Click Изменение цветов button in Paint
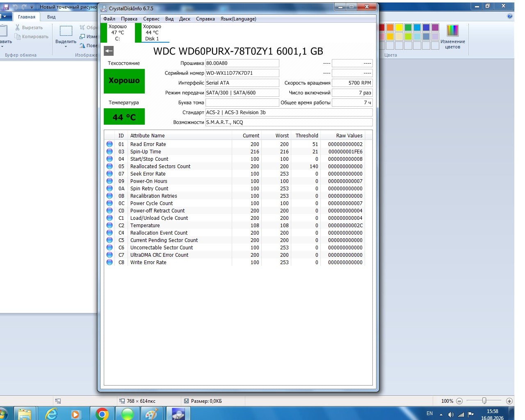 453,37
